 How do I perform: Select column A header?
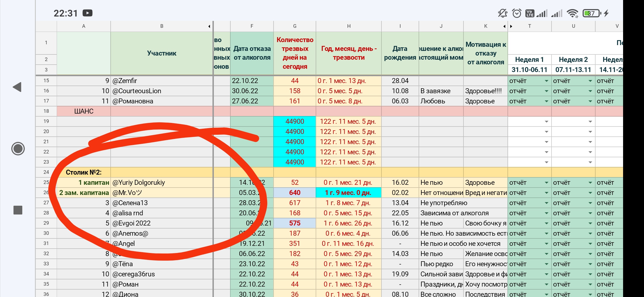tap(84, 26)
